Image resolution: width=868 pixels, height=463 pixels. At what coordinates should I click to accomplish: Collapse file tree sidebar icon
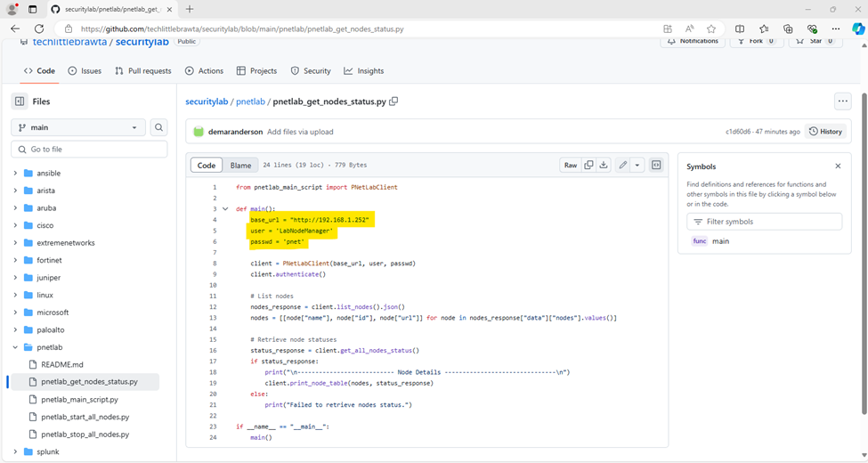click(x=20, y=102)
